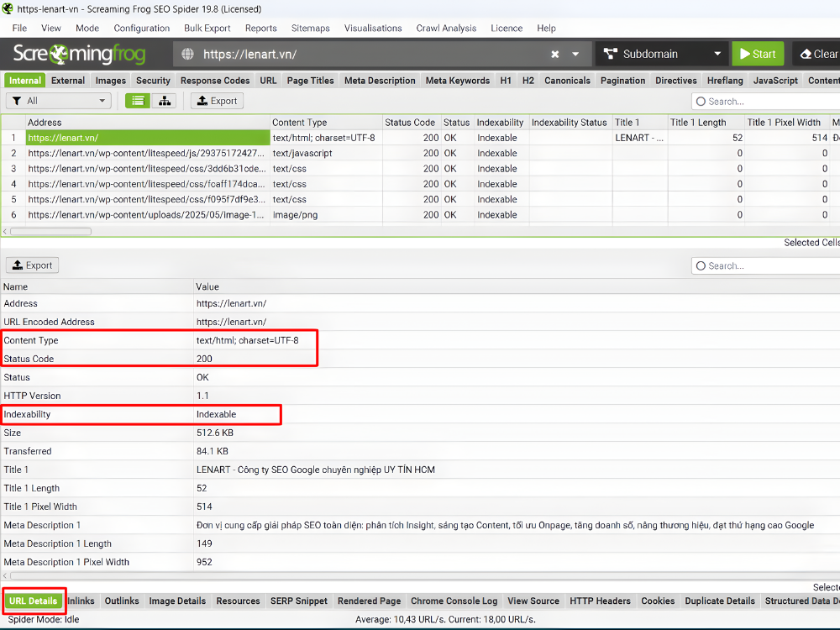Clear the URL with the X icon
The height and width of the screenshot is (630, 840).
555,55
